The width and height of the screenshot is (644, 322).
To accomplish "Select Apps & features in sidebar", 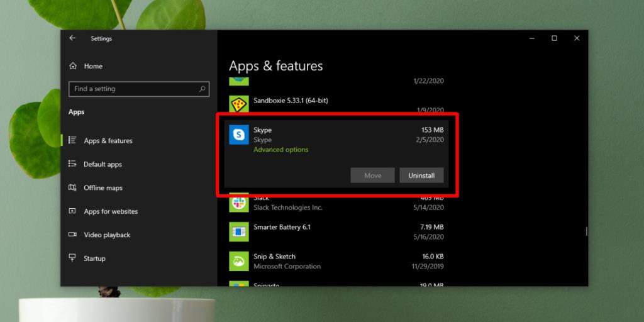I will pyautogui.click(x=108, y=140).
